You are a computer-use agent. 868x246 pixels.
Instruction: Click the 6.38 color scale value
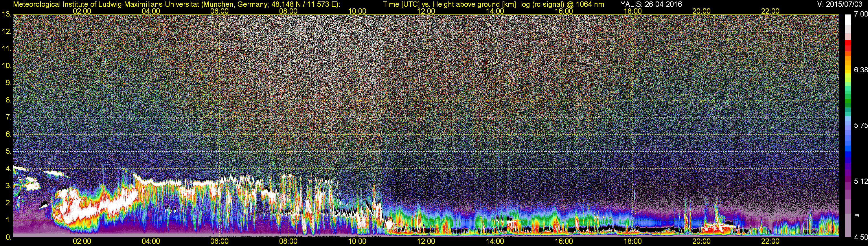pos(861,70)
